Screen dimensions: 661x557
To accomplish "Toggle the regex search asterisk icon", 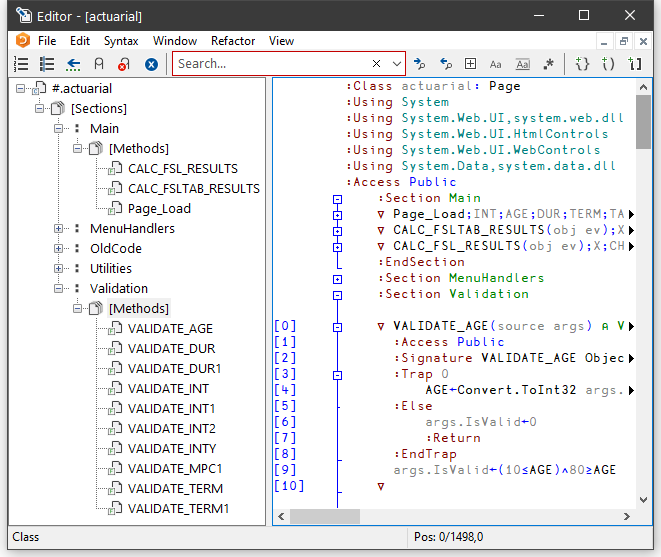I will click(548, 64).
